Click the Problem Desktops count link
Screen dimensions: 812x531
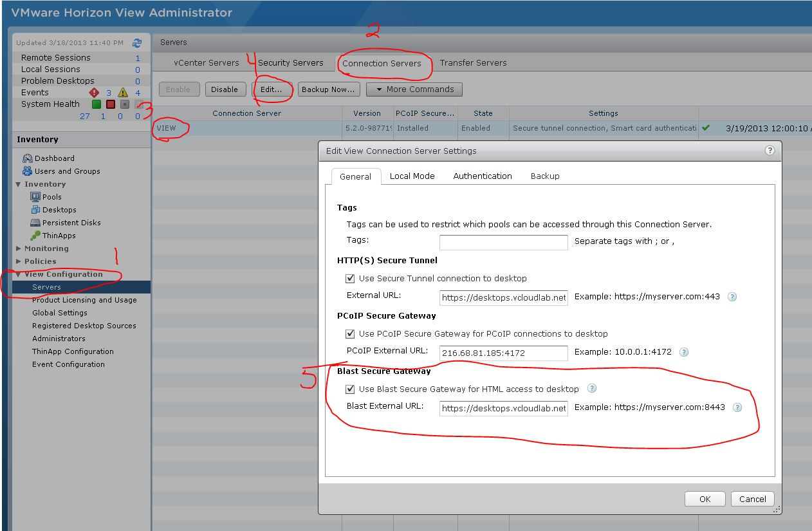coord(138,81)
